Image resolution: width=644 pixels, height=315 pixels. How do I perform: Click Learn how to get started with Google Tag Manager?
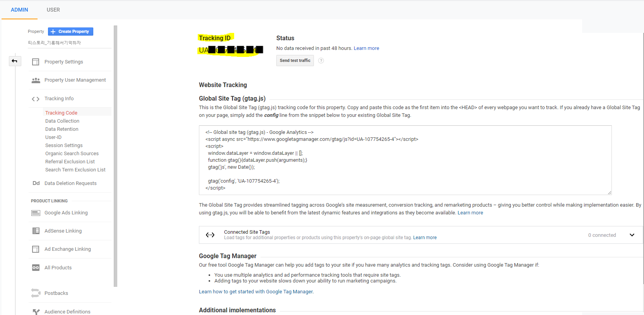point(256,292)
